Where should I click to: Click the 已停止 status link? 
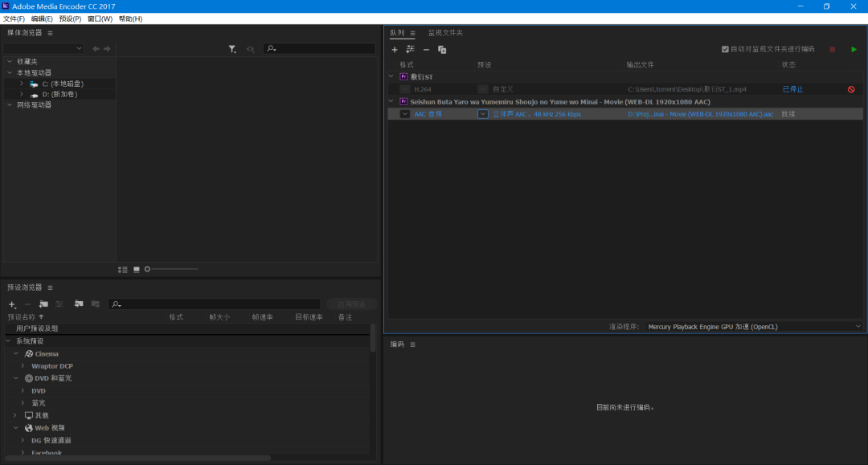(x=792, y=89)
